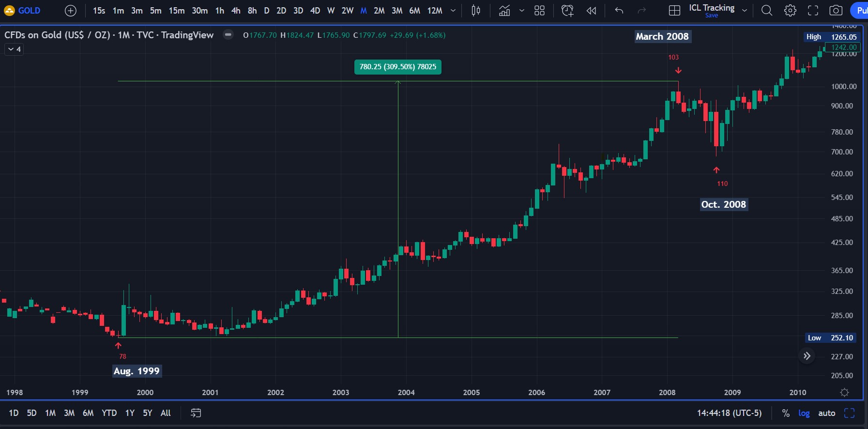
Task: Start bar replay mode
Action: (592, 10)
